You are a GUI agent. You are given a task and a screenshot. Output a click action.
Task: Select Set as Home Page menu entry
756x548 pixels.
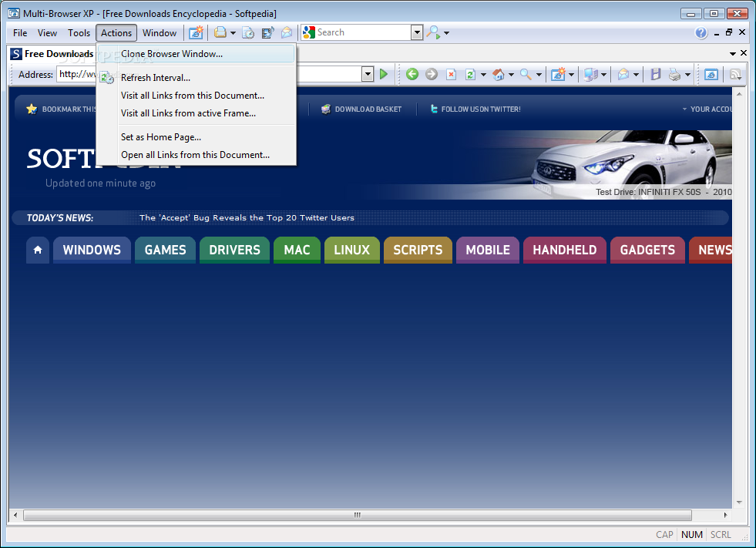197,137
